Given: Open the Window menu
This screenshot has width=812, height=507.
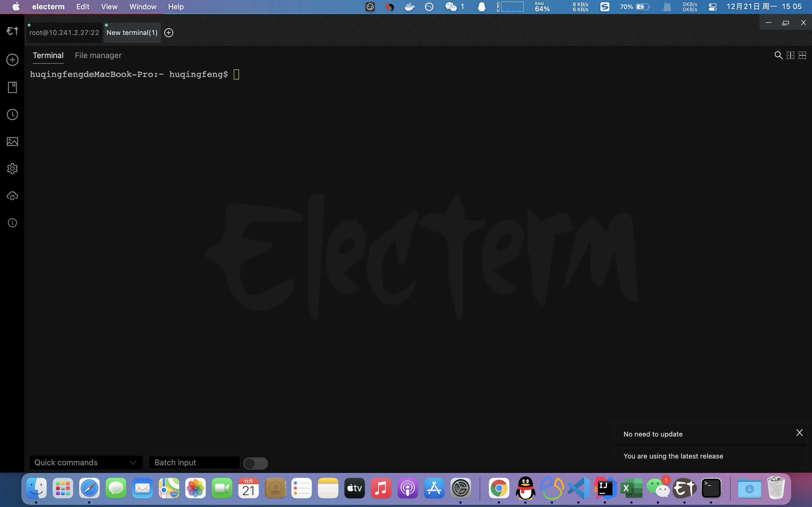Looking at the screenshot, I should (142, 7).
